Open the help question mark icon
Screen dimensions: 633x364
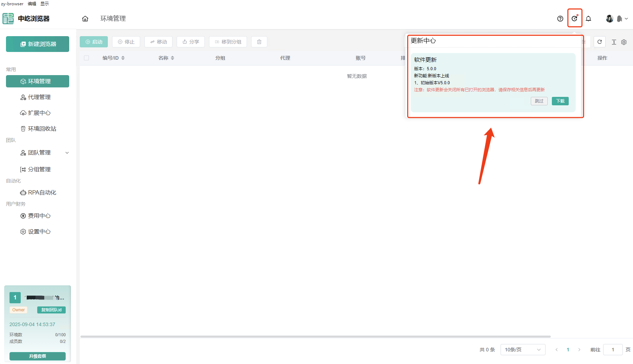[560, 19]
